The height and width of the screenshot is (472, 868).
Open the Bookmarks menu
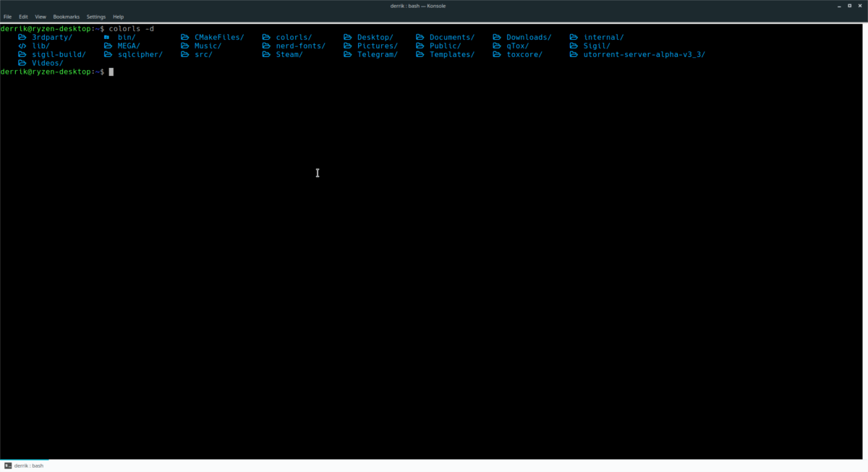point(66,17)
